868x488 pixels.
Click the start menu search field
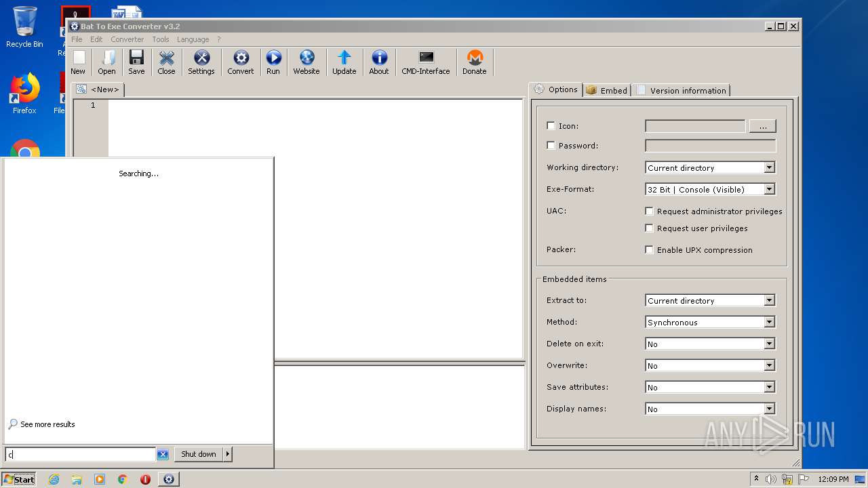pyautogui.click(x=80, y=455)
